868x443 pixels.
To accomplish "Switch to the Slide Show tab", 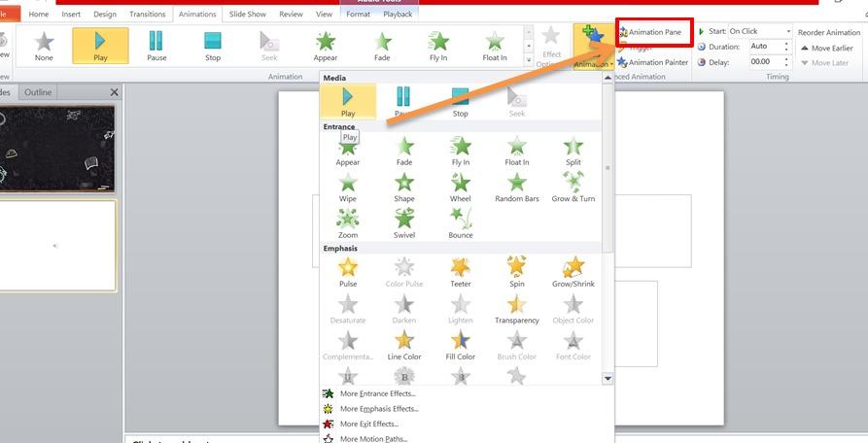I will tap(248, 15).
